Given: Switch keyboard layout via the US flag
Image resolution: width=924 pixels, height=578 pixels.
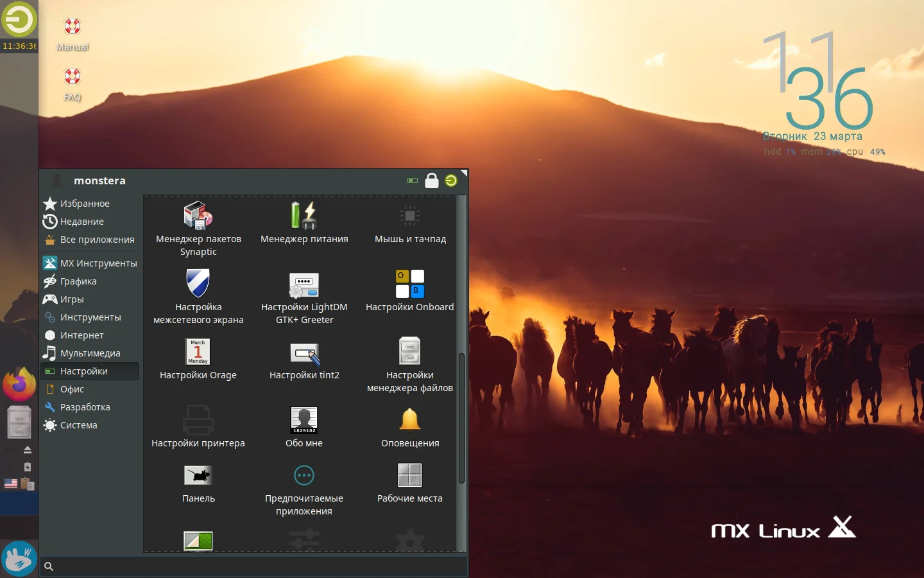Looking at the screenshot, I should click(10, 484).
